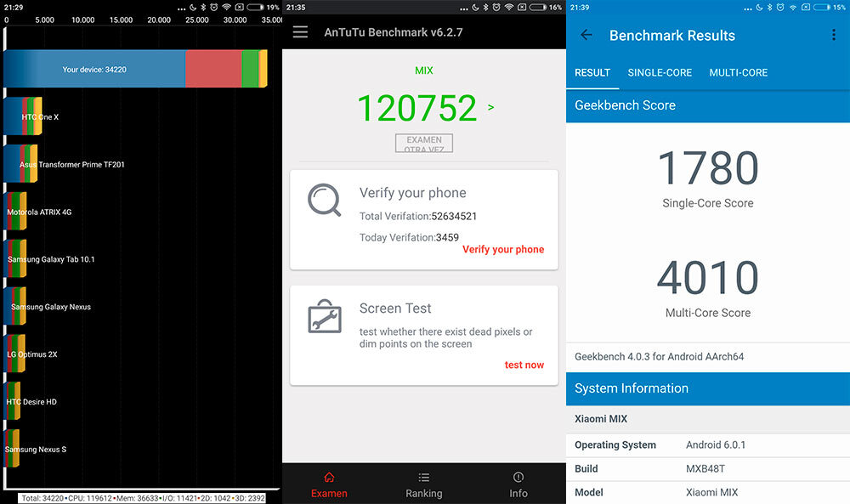Tap the Ranking list icon
The width and height of the screenshot is (850, 504).
(424, 478)
